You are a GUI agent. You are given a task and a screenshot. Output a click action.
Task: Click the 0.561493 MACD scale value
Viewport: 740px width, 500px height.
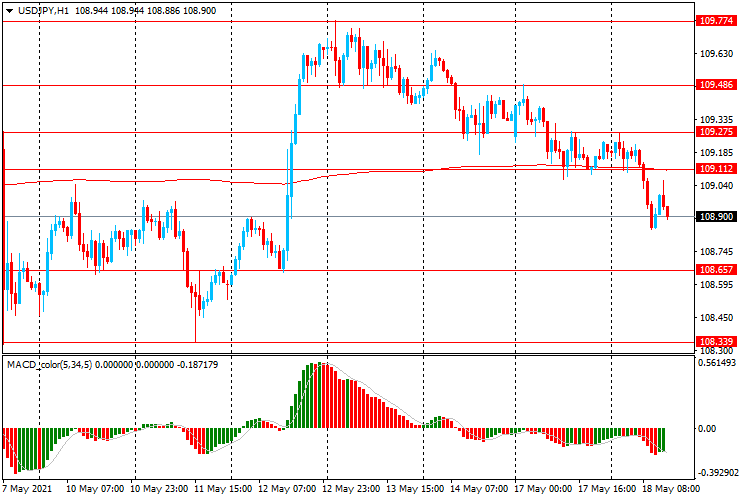tap(717, 363)
